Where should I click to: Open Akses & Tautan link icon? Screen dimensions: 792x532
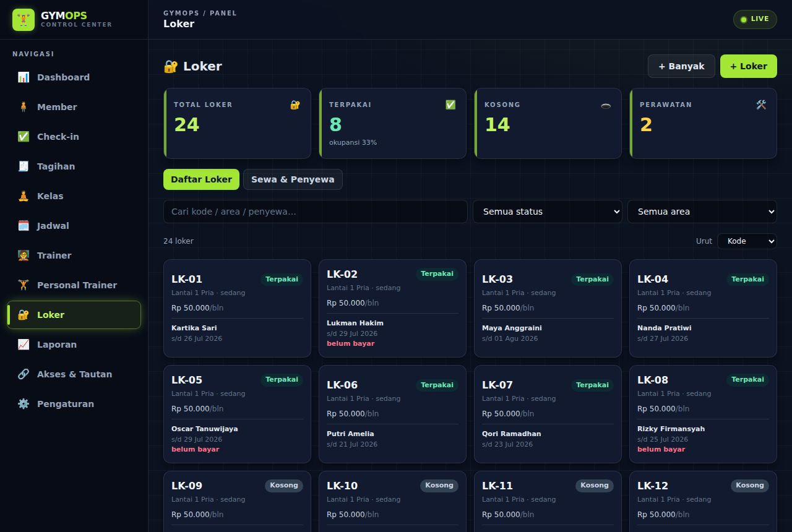tap(24, 374)
